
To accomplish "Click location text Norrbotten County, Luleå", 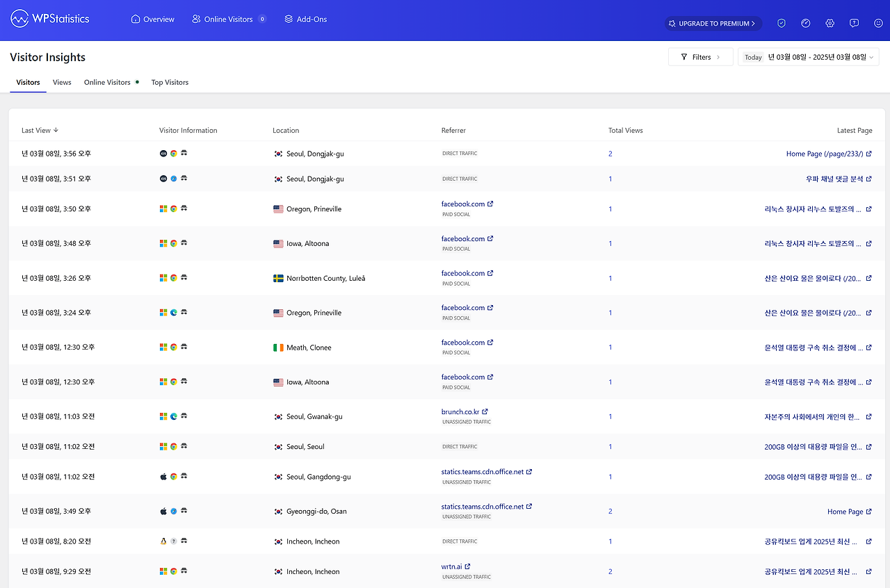I will click(325, 278).
